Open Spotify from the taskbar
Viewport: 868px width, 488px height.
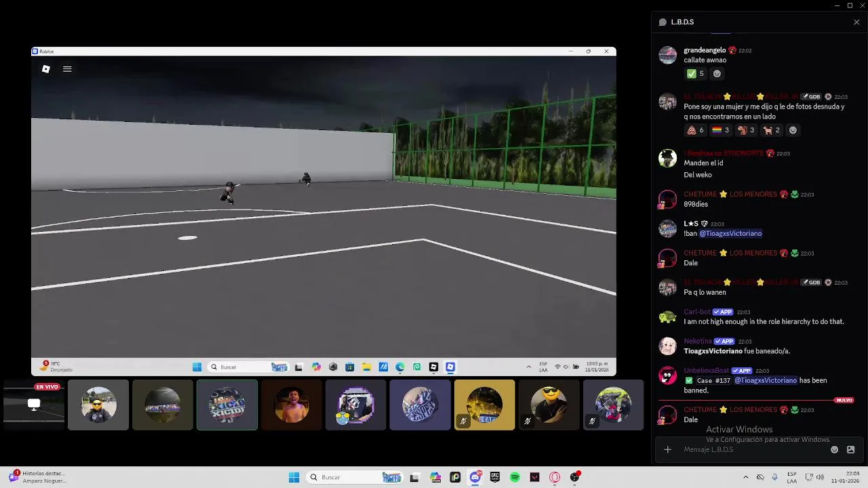coord(515,477)
